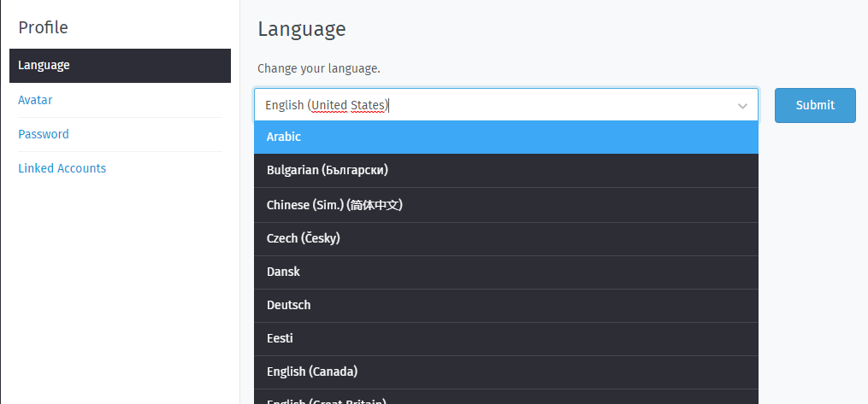The height and width of the screenshot is (404, 868).
Task: Click the Submit button
Action: pyautogui.click(x=814, y=105)
